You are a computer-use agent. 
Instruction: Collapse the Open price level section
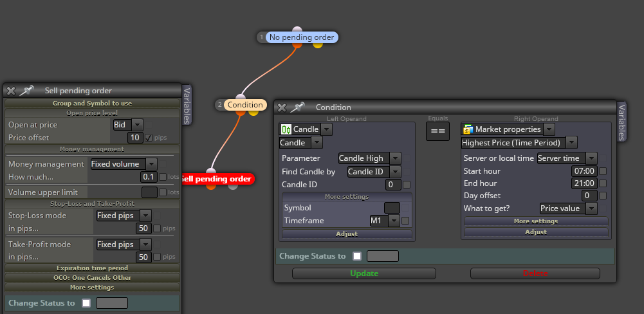click(x=93, y=113)
